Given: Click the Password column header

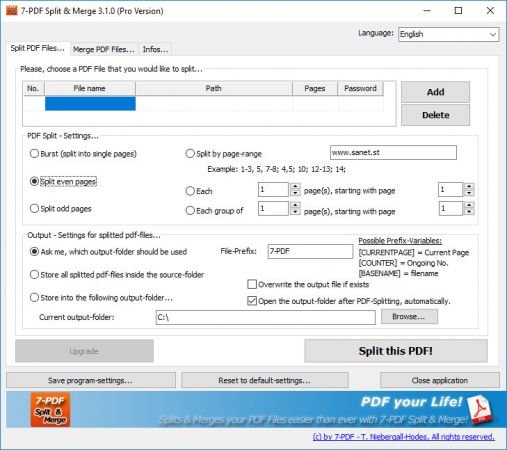Looking at the screenshot, I should click(360, 89).
